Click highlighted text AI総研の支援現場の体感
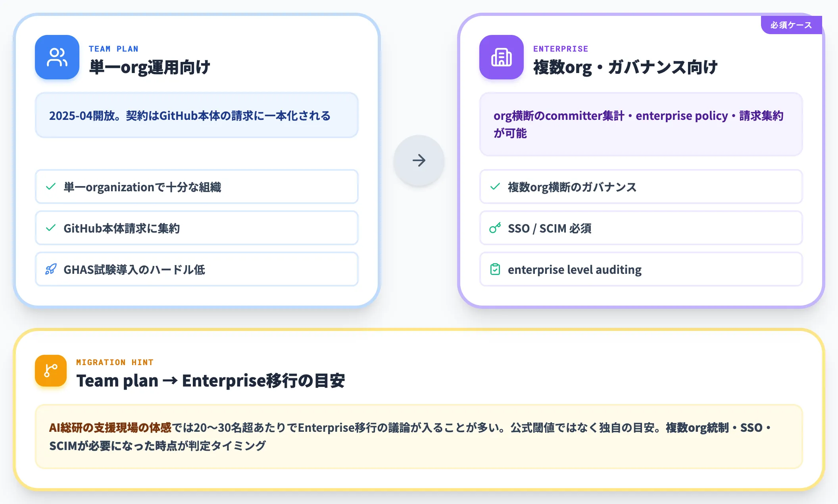The height and width of the screenshot is (504, 838). [x=110, y=427]
